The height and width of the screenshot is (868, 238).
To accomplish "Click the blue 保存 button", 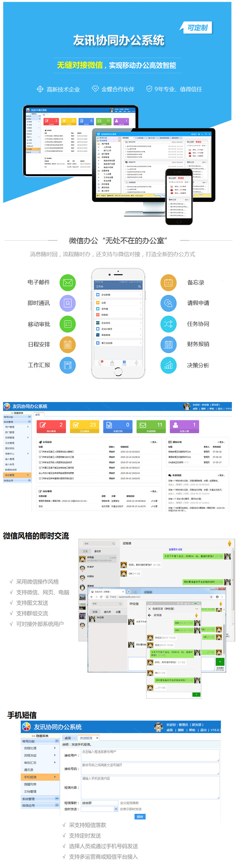I will (140, 817).
